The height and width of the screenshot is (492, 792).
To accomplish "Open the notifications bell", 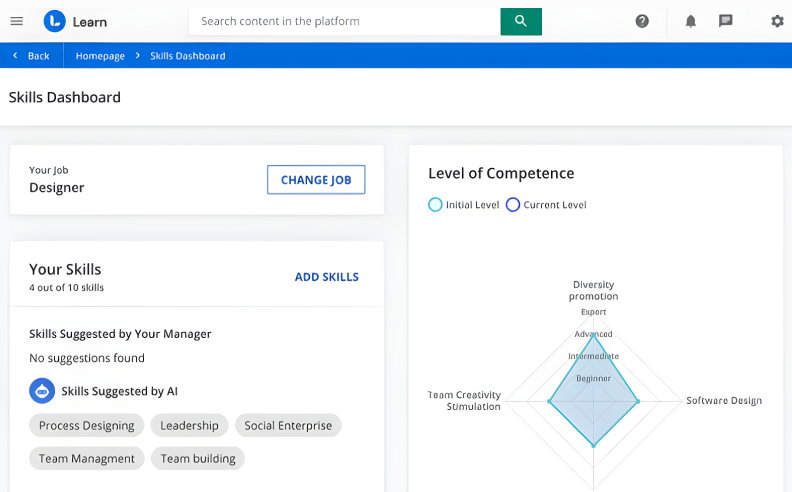I will [690, 21].
